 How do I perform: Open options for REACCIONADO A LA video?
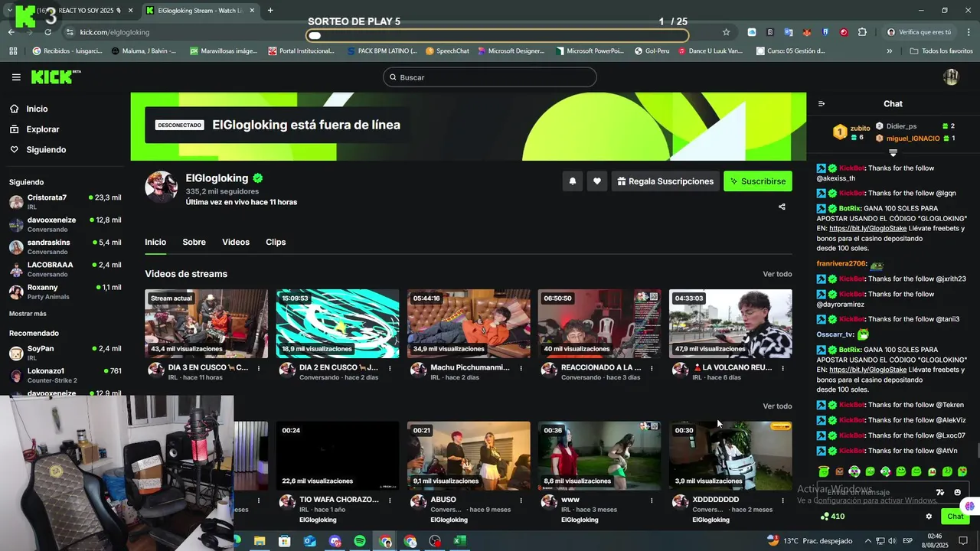[652, 368]
